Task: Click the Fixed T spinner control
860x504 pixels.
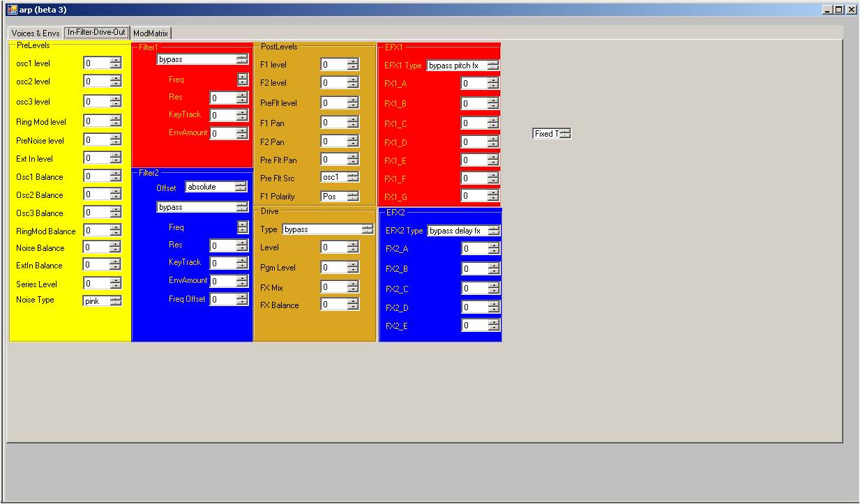Action: [564, 134]
